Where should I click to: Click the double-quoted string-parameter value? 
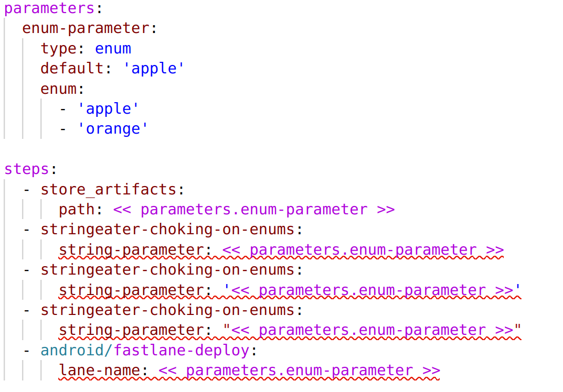click(372, 330)
